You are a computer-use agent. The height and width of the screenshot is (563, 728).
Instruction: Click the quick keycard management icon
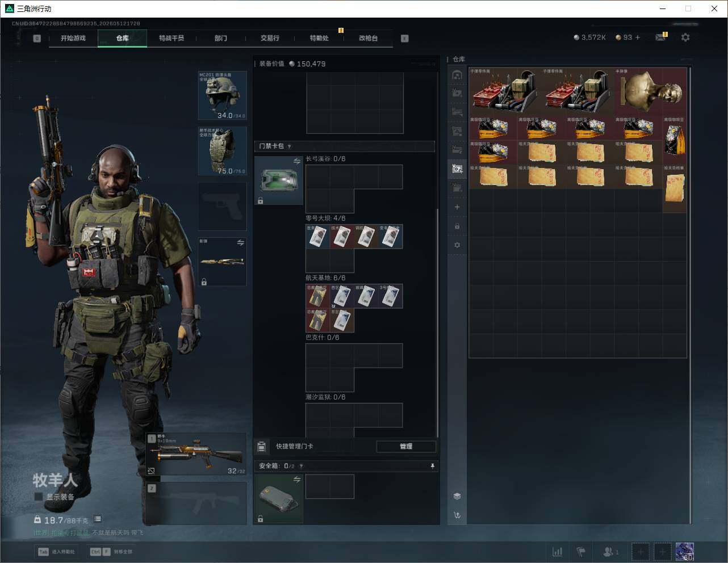pos(261,447)
